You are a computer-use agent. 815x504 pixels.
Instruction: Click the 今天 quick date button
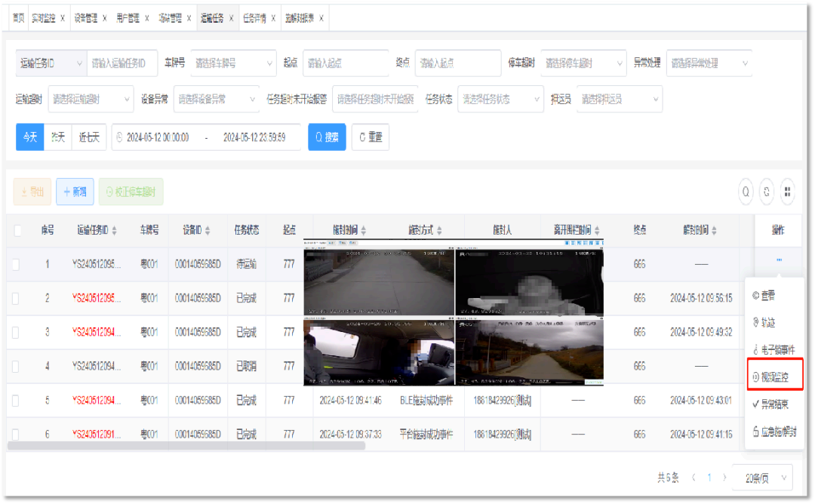[30, 137]
